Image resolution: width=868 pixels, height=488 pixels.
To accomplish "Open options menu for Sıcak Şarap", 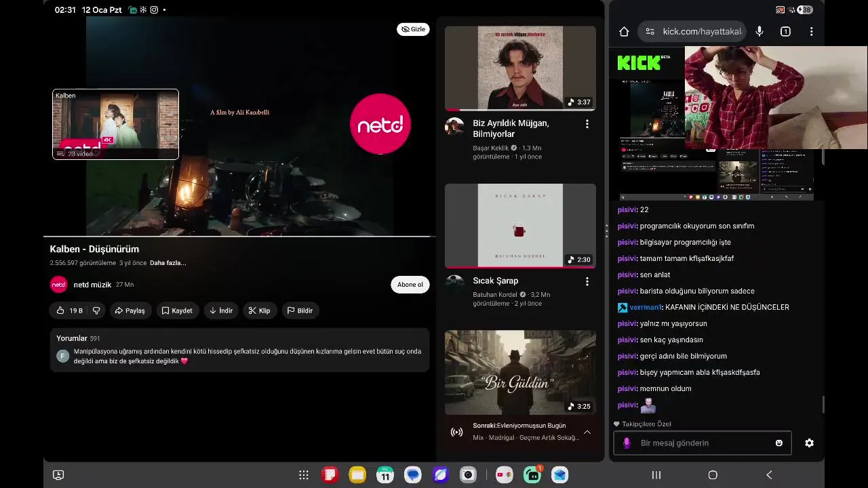I will click(x=587, y=281).
